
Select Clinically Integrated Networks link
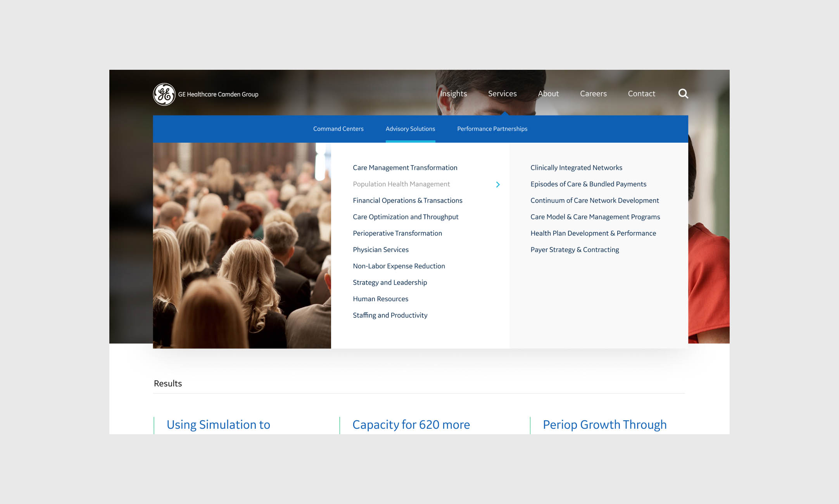click(577, 167)
